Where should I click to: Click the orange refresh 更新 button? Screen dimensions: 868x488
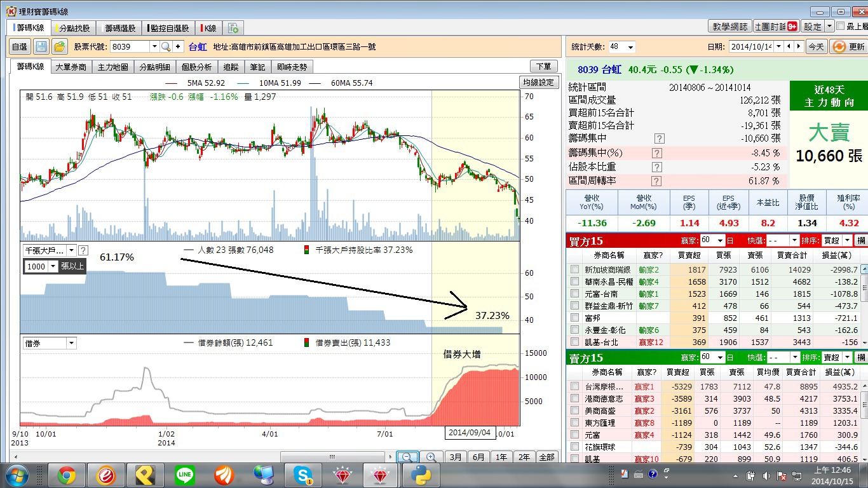click(x=848, y=46)
